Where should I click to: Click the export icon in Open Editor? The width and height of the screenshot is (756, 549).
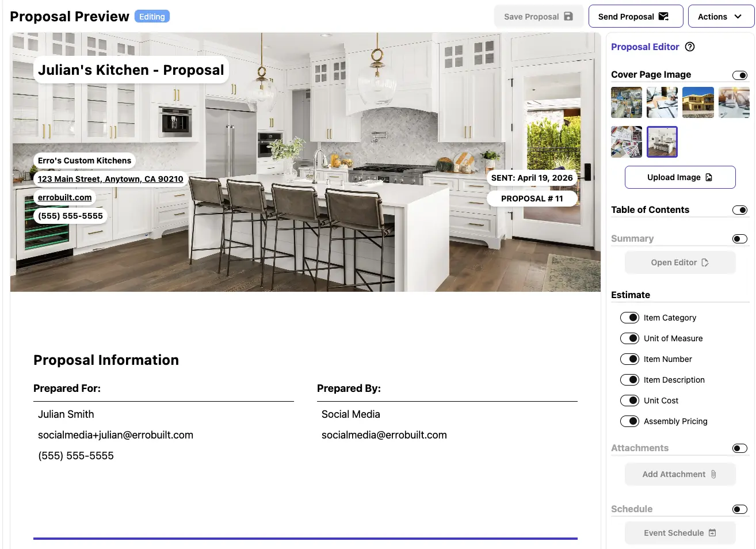[x=705, y=262]
